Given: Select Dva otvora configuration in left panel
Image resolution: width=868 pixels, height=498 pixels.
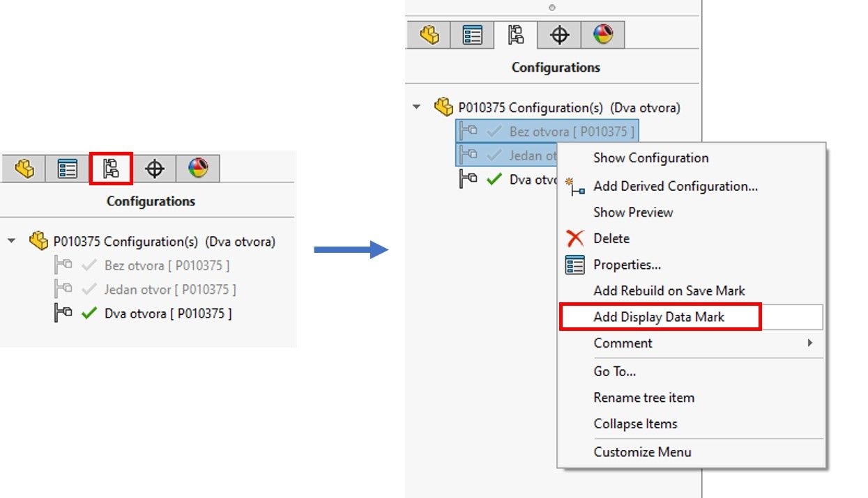Looking at the screenshot, I should pyautogui.click(x=167, y=313).
